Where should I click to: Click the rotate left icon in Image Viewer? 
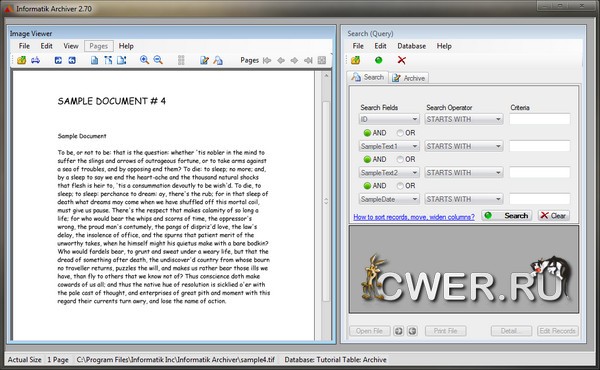[x=72, y=60]
